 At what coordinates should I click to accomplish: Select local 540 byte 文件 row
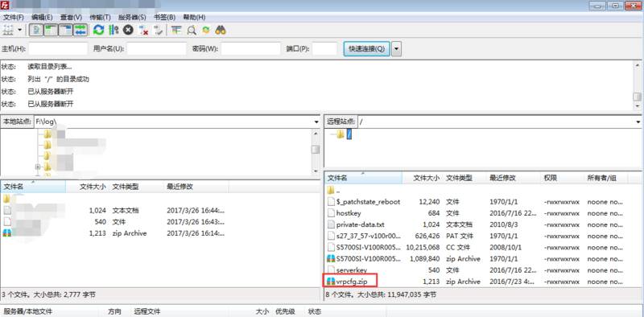pos(115,222)
